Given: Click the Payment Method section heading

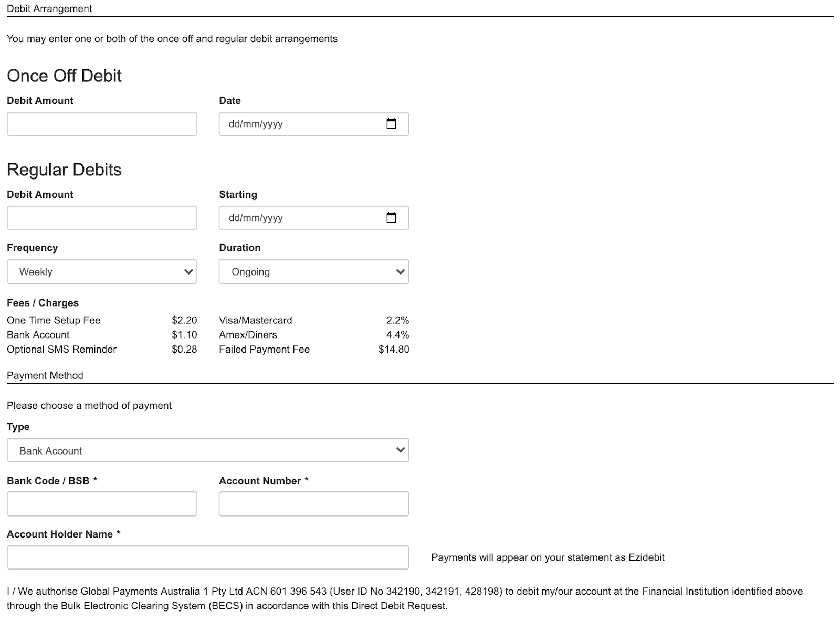Looking at the screenshot, I should click(x=45, y=375).
